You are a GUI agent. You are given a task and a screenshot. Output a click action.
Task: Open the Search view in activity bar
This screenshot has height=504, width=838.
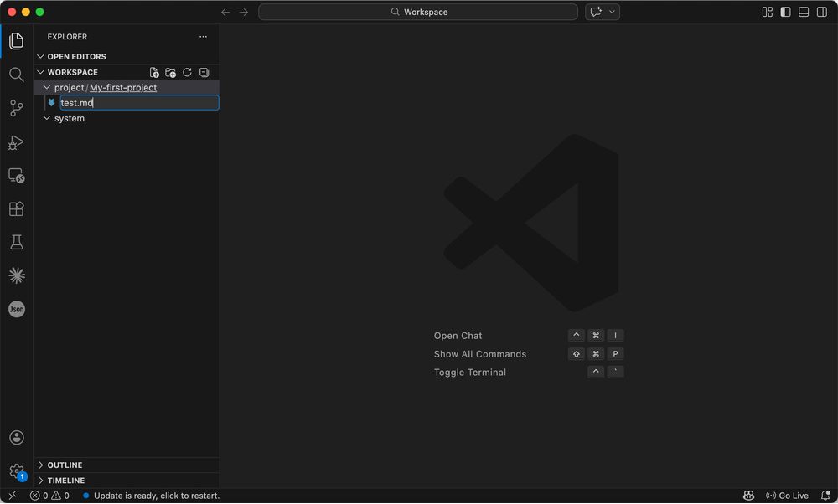[x=16, y=75]
